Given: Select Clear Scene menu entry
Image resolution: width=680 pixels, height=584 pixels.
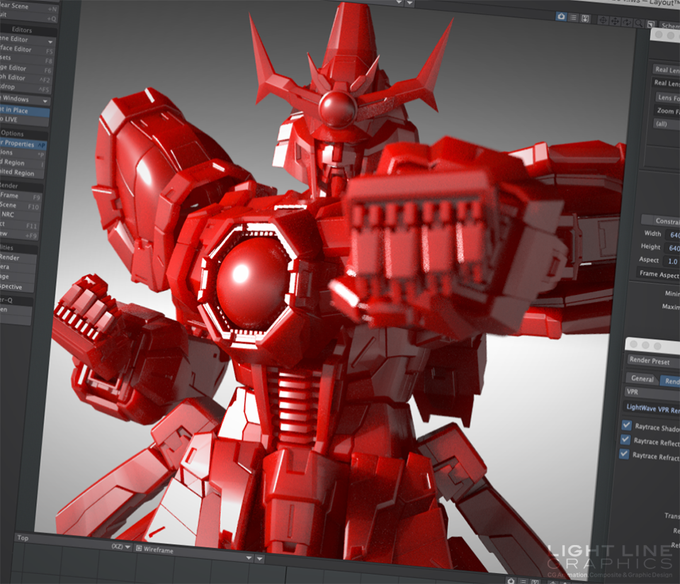Looking at the screenshot, I should 29,7.
